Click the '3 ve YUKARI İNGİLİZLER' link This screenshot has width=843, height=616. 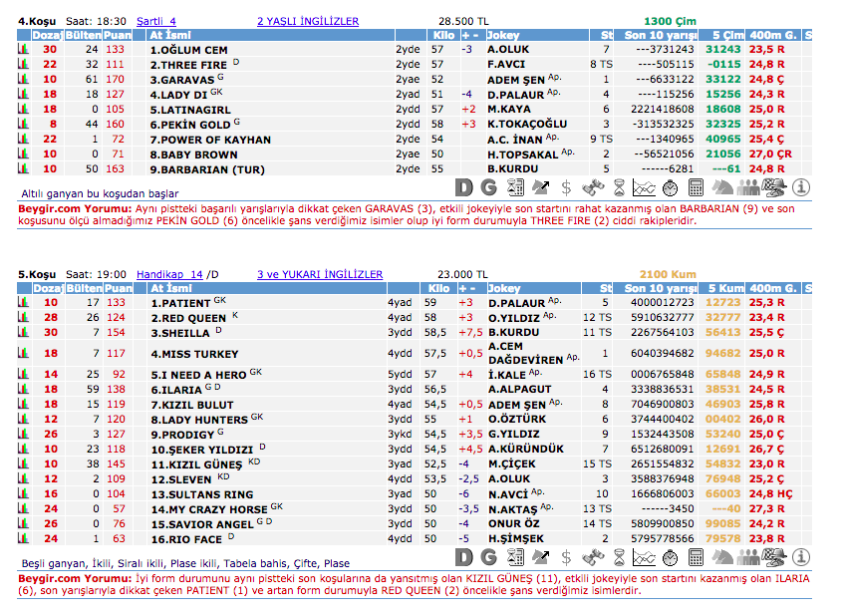(x=319, y=273)
